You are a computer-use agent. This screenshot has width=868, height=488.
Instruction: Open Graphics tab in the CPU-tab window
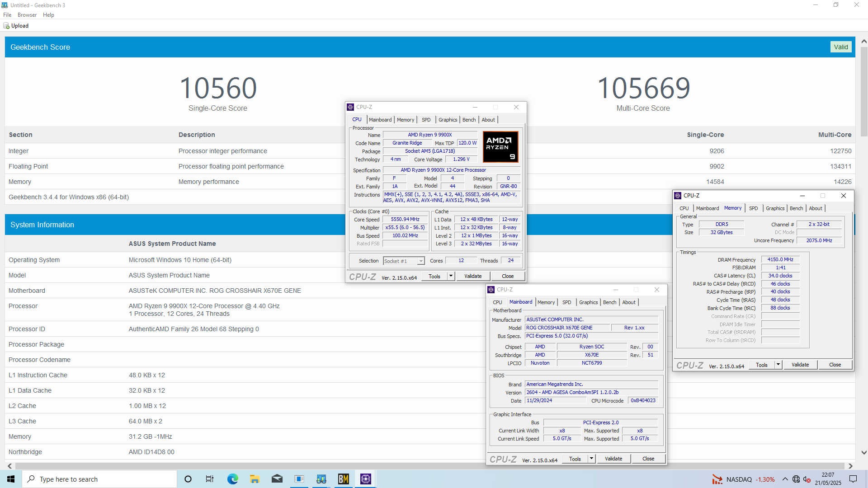click(x=448, y=120)
